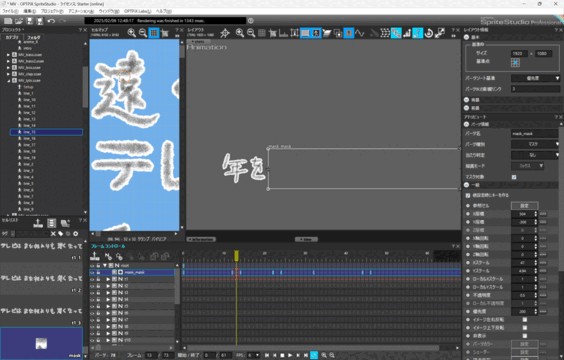Open the part sort standard dropdown
Screen dimensions: 564x360
pos(536,78)
